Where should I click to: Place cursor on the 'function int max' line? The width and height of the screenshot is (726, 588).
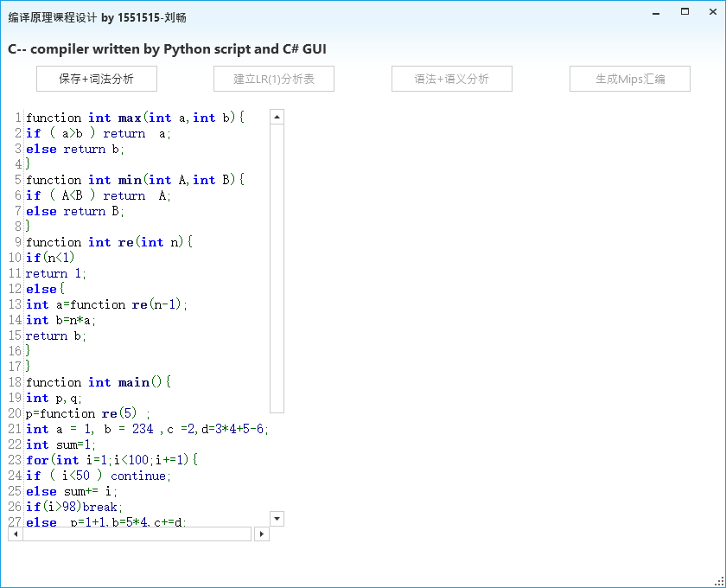pos(130,118)
